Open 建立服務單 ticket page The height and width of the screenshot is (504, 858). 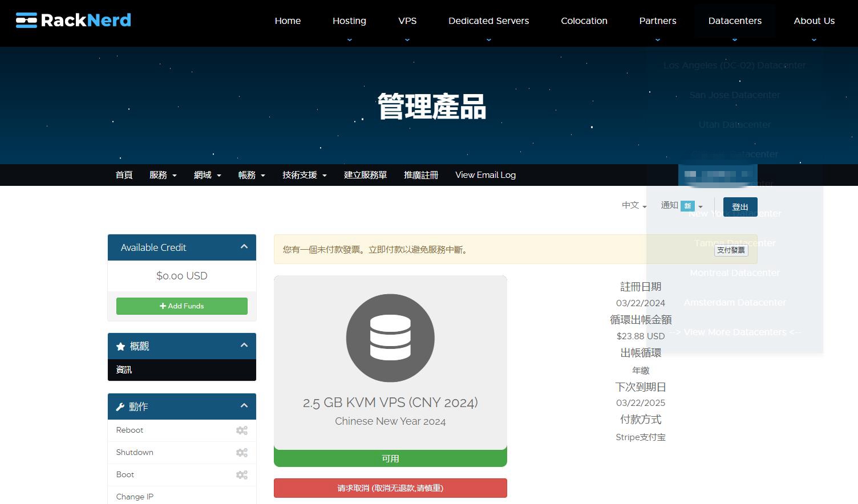click(x=365, y=175)
